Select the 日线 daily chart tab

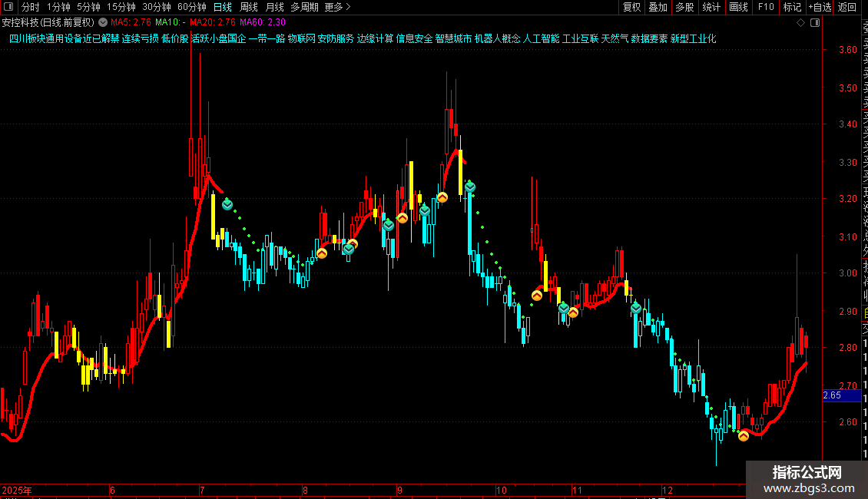pyautogui.click(x=223, y=7)
